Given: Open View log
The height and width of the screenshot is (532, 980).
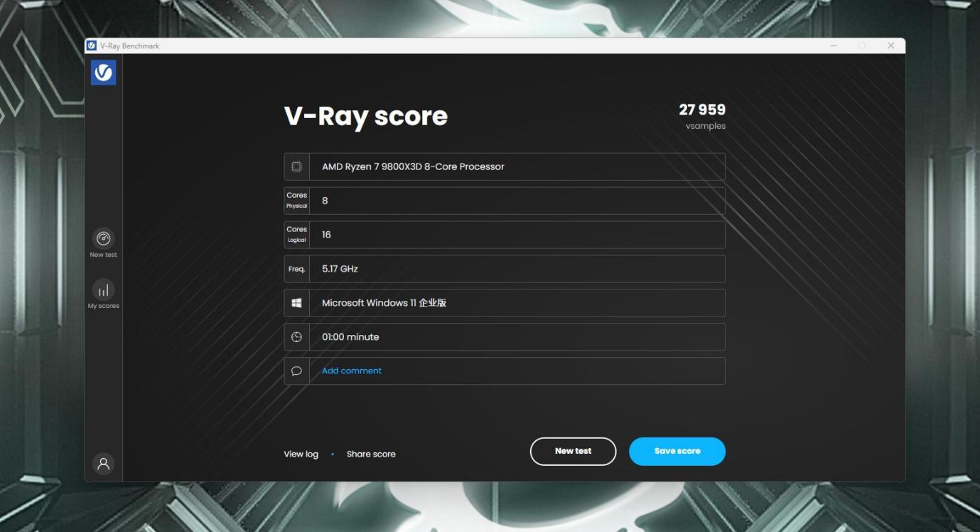Looking at the screenshot, I should click(301, 454).
